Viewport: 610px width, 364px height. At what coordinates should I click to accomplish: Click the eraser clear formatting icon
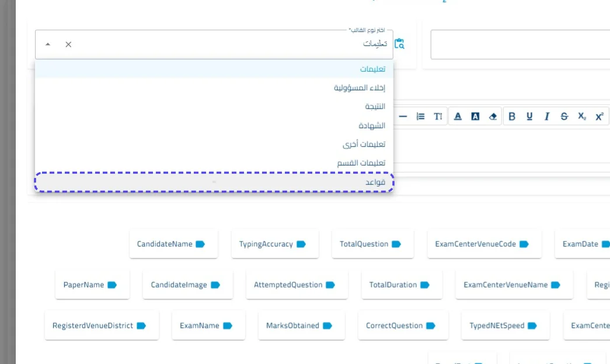[x=493, y=116]
